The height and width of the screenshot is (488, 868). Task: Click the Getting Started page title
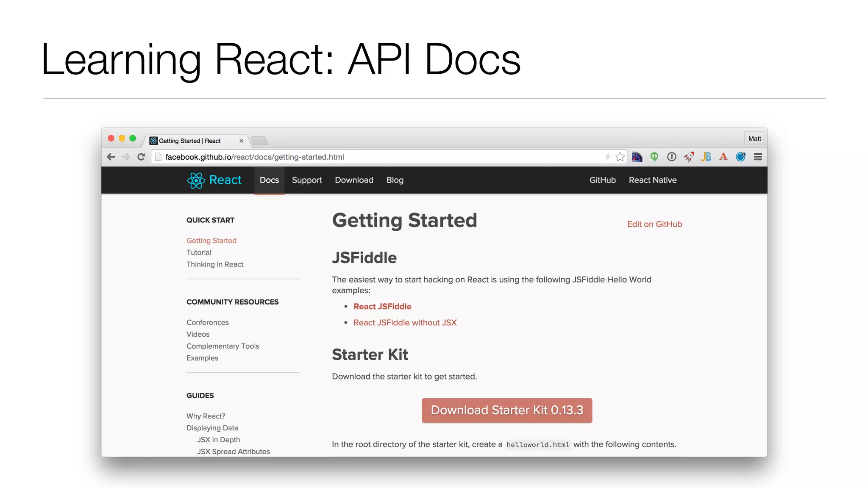(x=405, y=221)
